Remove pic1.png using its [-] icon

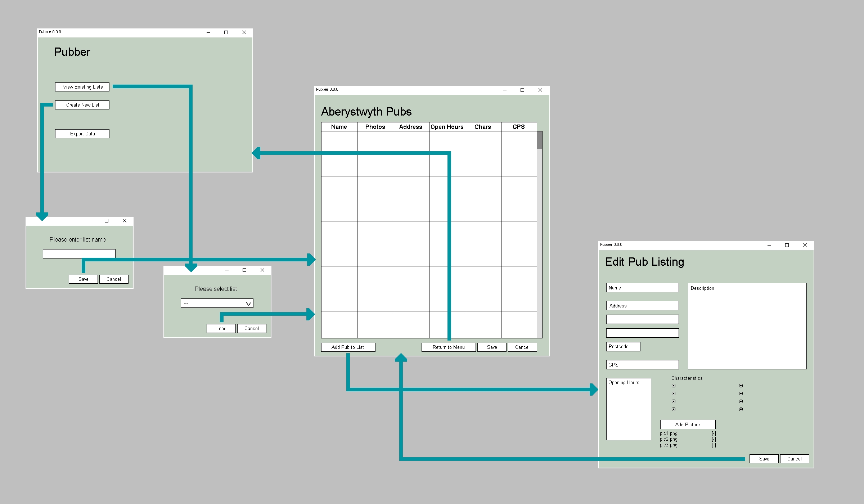pos(714,433)
